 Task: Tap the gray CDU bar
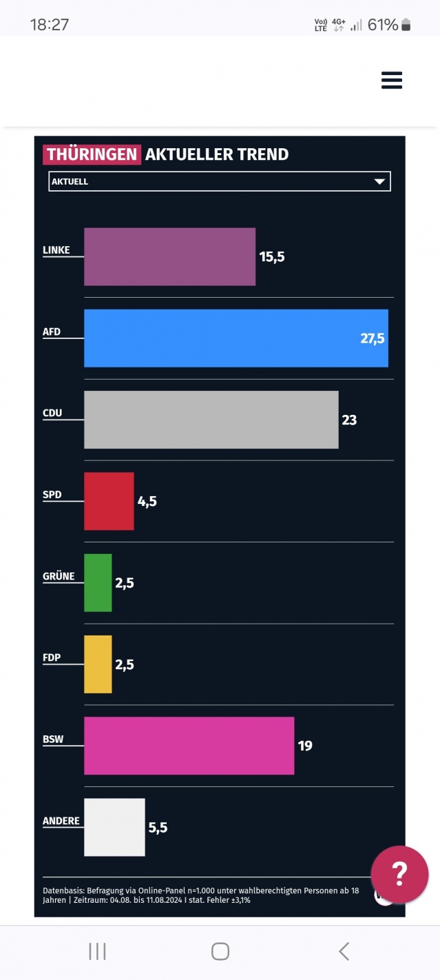click(x=211, y=420)
